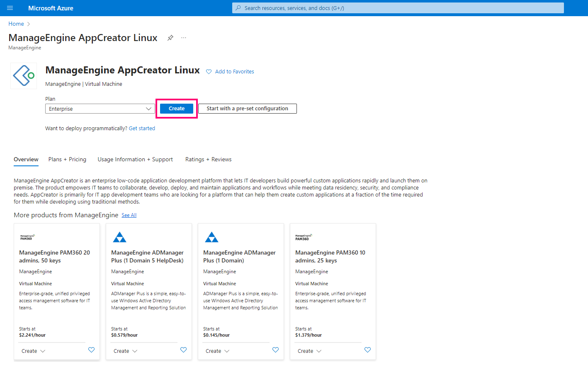Screen dimensions: 588x386
Task: Favorite the PAM360 20 admins product card
Action: pyautogui.click(x=91, y=350)
